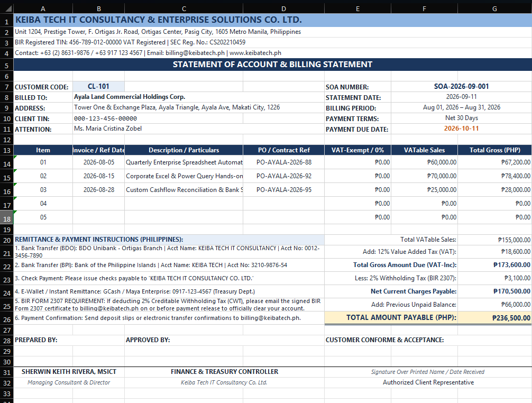Click payment due date 2026-10-11

click(462, 129)
